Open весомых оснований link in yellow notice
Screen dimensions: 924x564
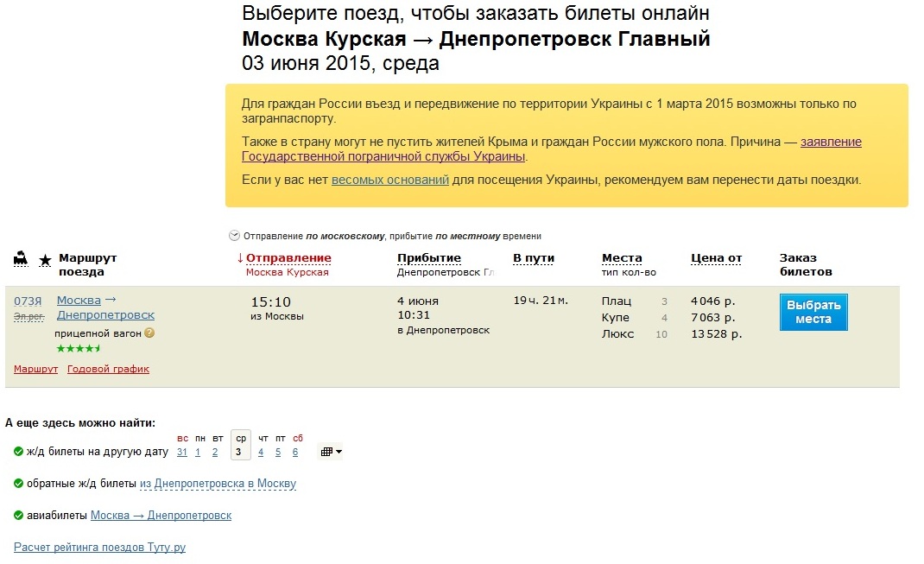coord(389,180)
